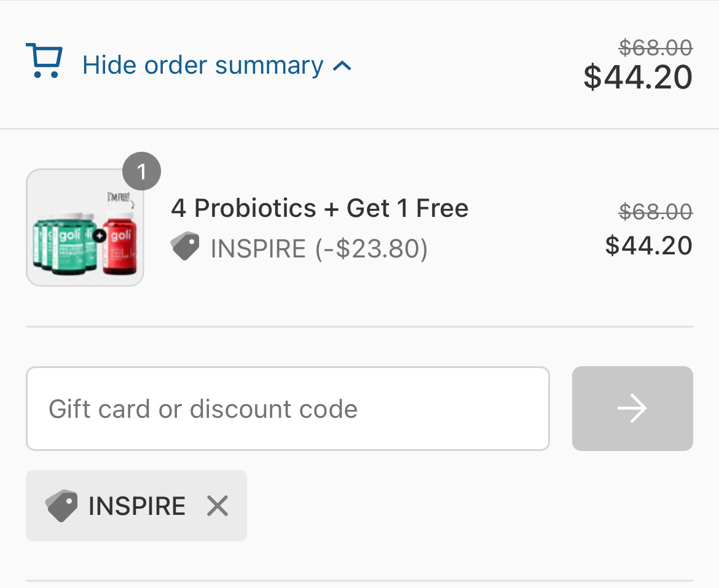The height and width of the screenshot is (588, 719).
Task: Click the INSPIRE applied code chip label
Action: point(136,506)
